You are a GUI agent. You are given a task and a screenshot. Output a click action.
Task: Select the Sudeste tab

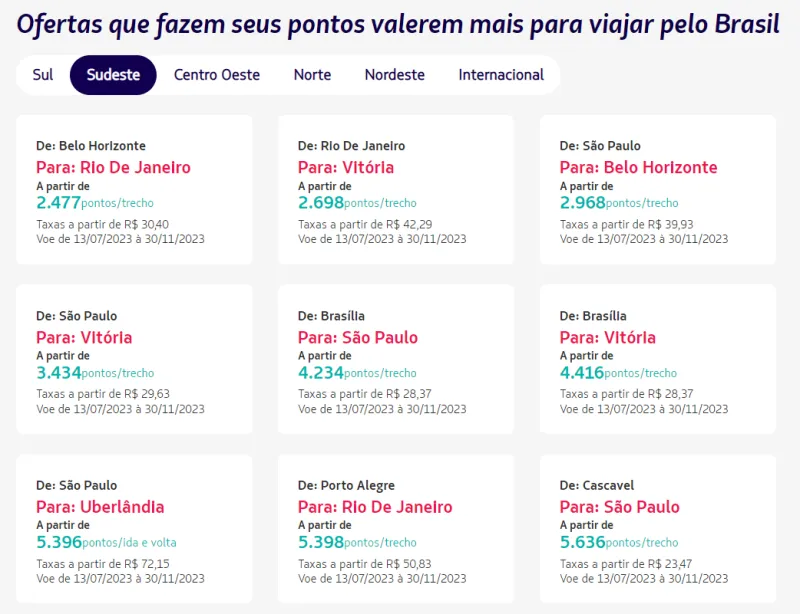point(113,75)
